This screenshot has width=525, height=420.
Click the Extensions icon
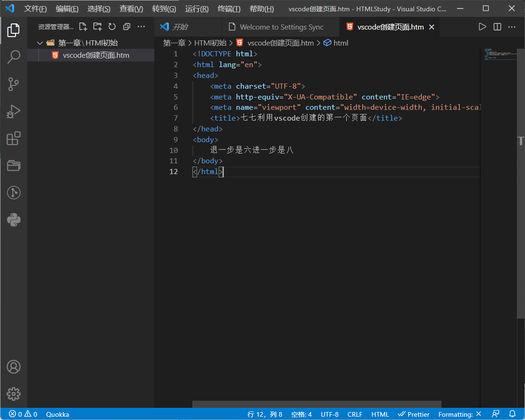pyautogui.click(x=14, y=138)
